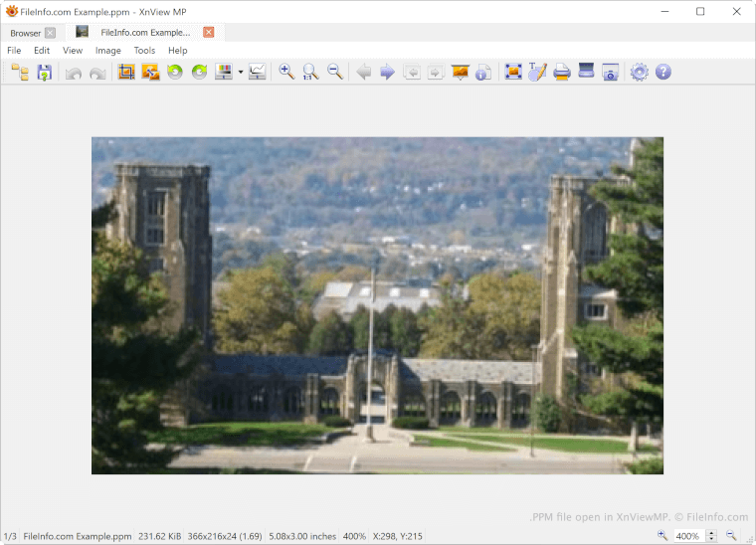Click the Resize image icon
The width and height of the screenshot is (756, 545).
point(150,72)
